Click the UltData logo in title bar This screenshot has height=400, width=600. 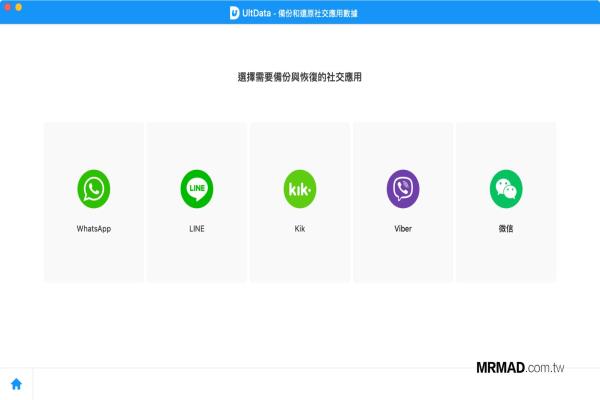(234, 13)
